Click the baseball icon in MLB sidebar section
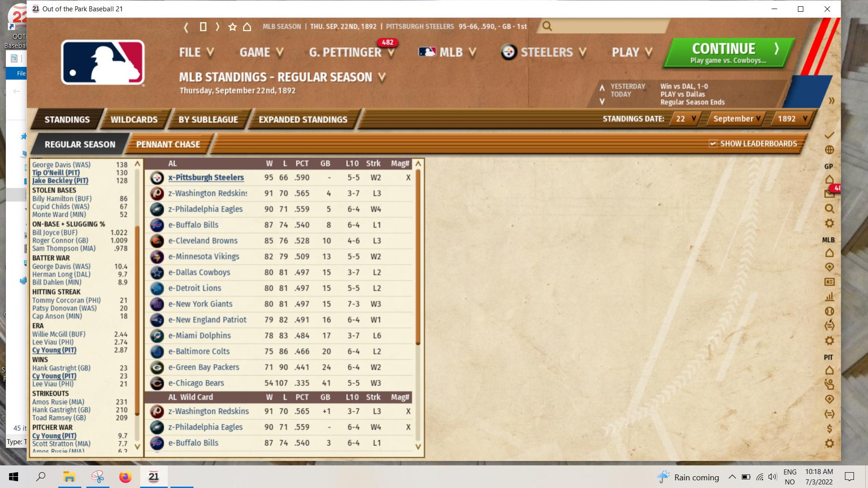The width and height of the screenshot is (868, 488). (829, 311)
